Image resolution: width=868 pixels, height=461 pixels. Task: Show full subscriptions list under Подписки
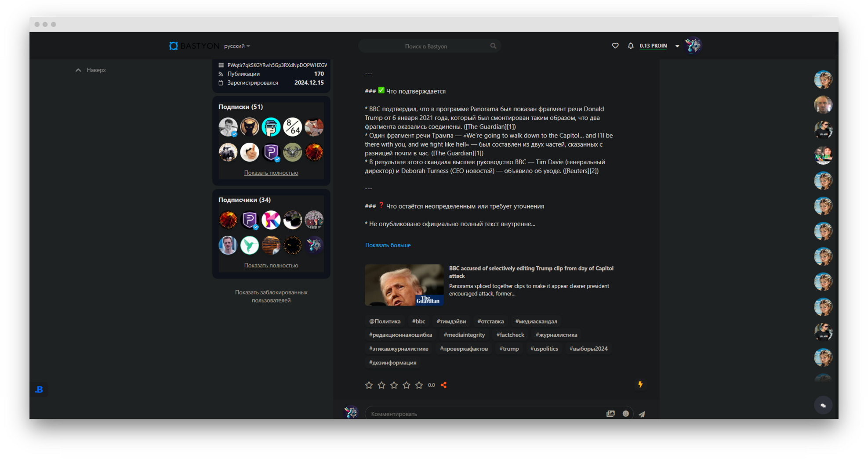(271, 173)
